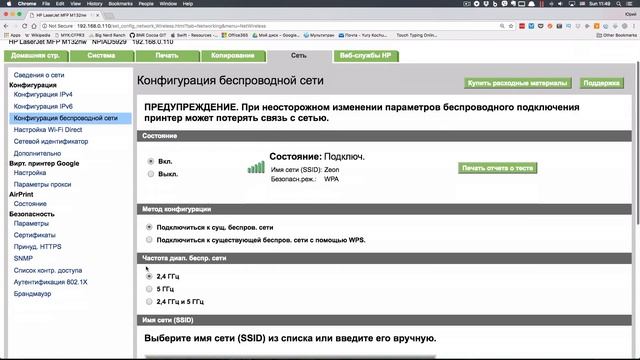Open Принуд. HTTPS link
Screen dimensions: 640x360
(38, 247)
